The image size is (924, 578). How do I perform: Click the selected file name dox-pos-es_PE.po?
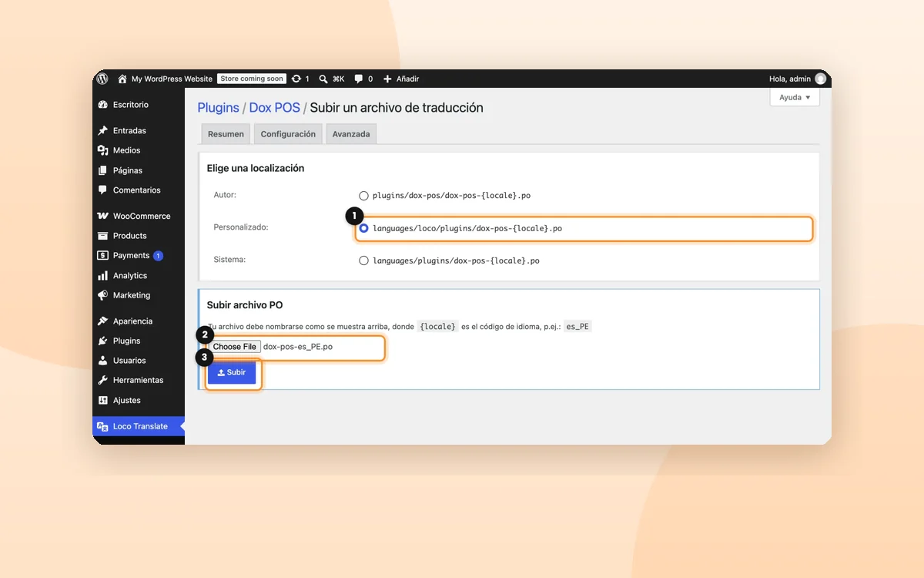pos(298,347)
